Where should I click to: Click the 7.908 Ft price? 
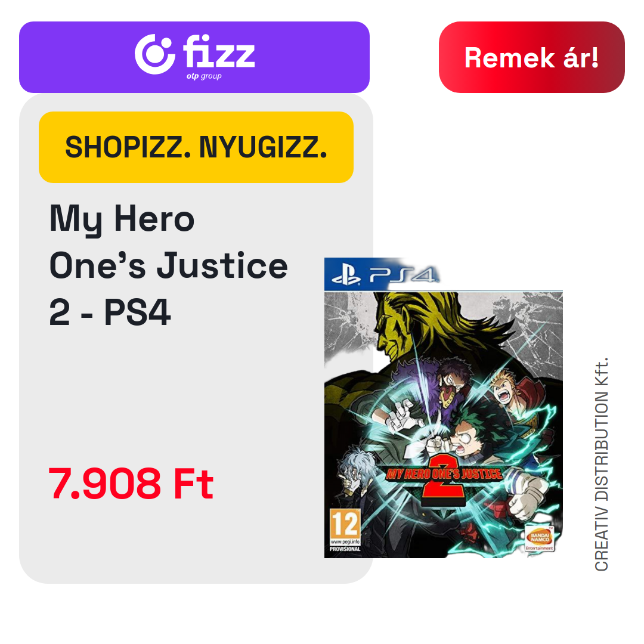tap(131, 484)
